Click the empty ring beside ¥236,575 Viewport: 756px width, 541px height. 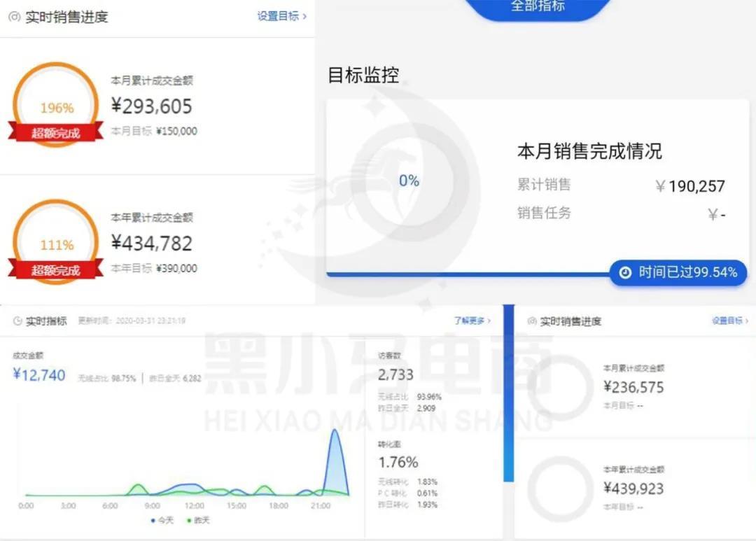pyautogui.click(x=559, y=386)
